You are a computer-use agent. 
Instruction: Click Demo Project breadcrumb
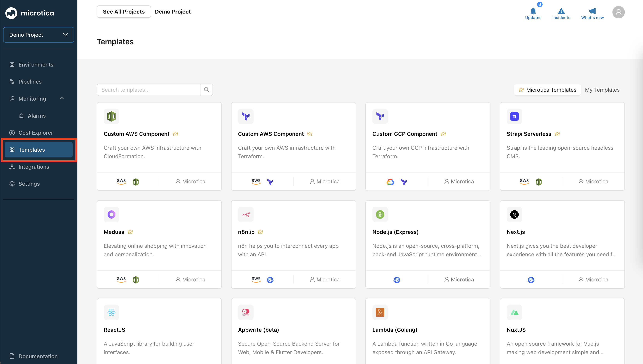coord(173,11)
